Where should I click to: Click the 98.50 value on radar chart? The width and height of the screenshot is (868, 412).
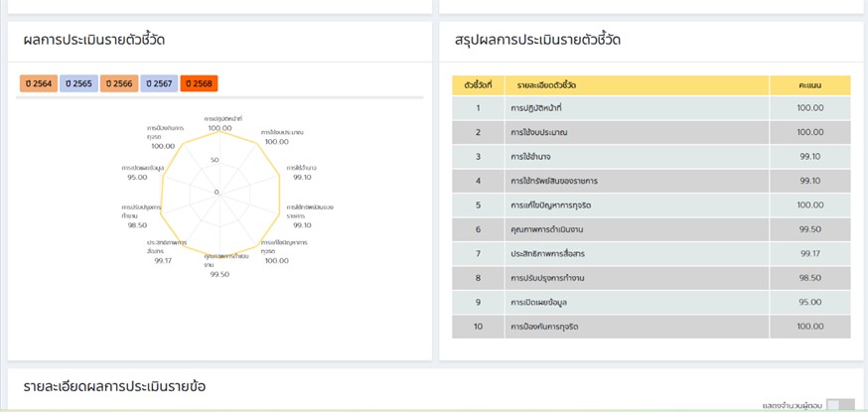(x=138, y=225)
